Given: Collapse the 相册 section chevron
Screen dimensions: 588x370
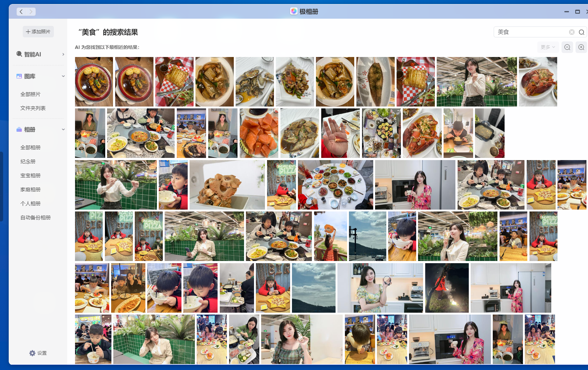Looking at the screenshot, I should [x=63, y=129].
